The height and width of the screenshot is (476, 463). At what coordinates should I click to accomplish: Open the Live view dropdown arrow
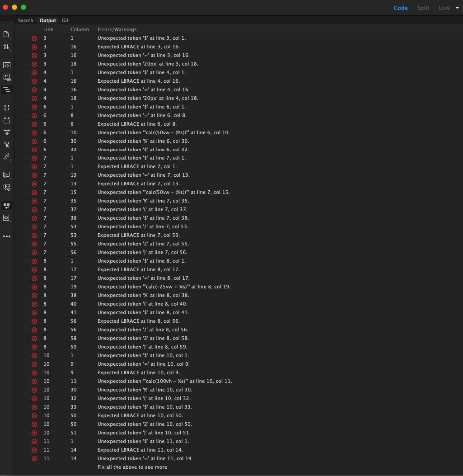[457, 7]
